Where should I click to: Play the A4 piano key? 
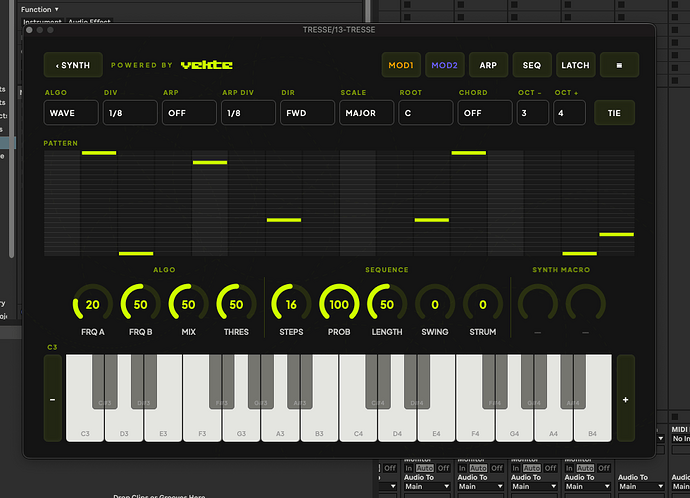click(x=553, y=426)
